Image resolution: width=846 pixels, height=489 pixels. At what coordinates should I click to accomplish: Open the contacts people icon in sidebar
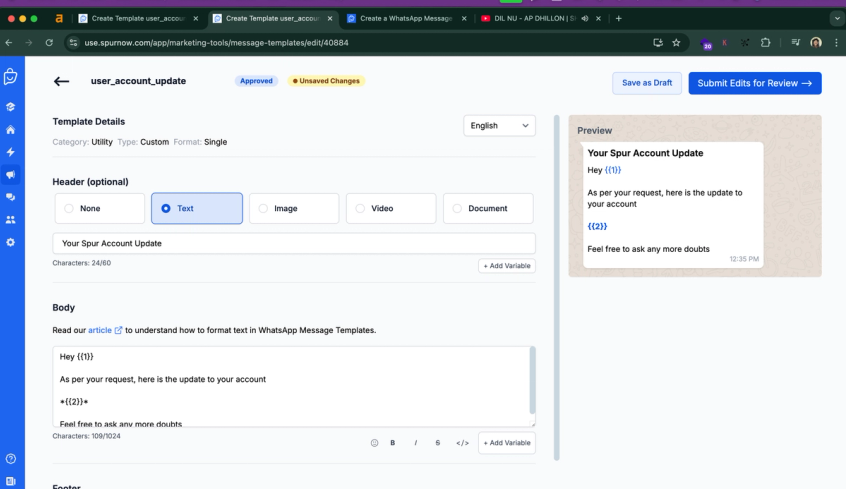point(11,220)
